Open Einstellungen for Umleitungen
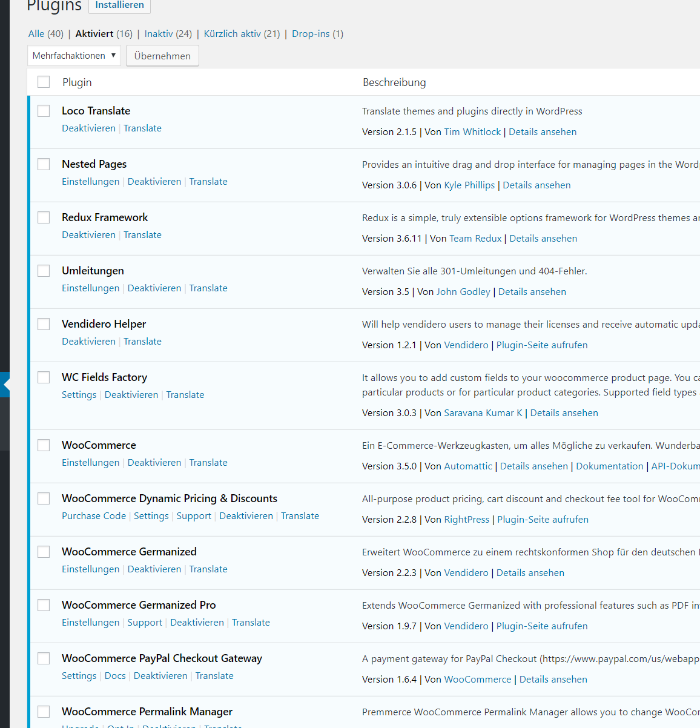 point(91,288)
